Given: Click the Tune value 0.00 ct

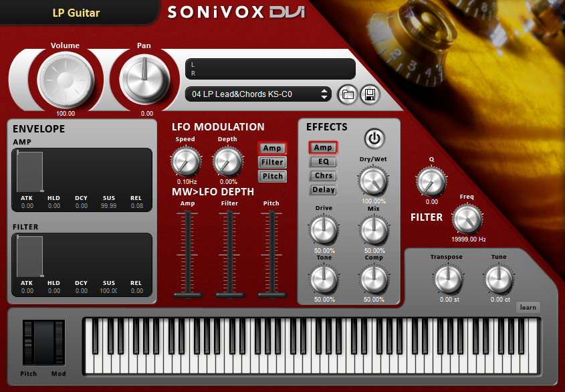Looking at the screenshot, I should coord(500,300).
